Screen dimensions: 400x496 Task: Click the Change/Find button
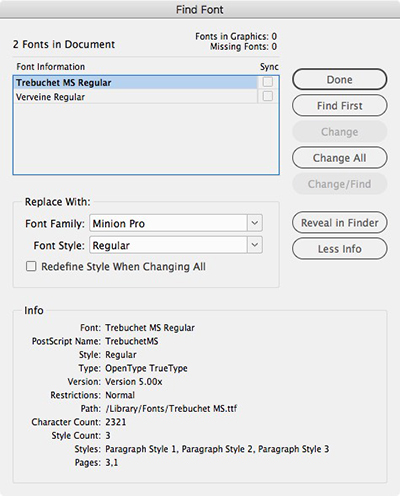(339, 184)
